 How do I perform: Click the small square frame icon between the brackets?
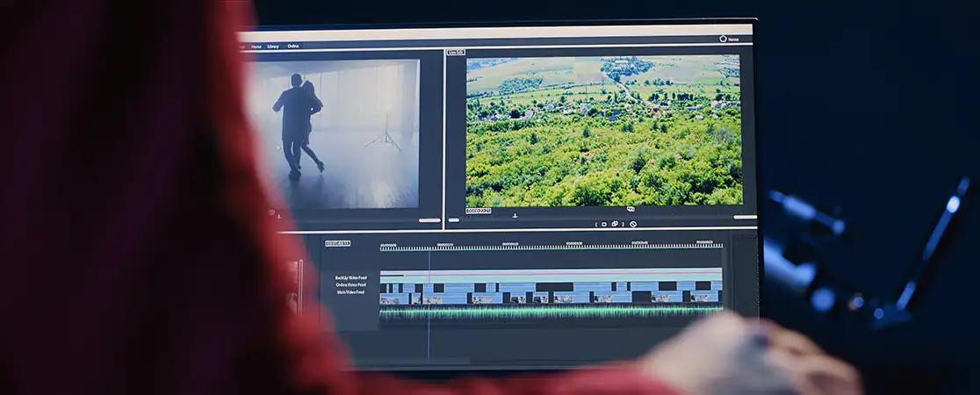pos(604,224)
